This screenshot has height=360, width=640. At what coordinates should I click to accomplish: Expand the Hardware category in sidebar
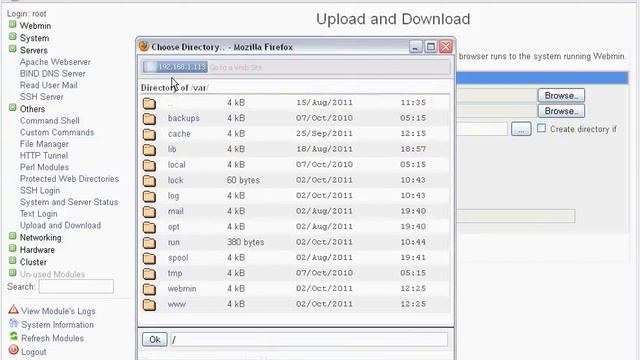[x=13, y=249]
